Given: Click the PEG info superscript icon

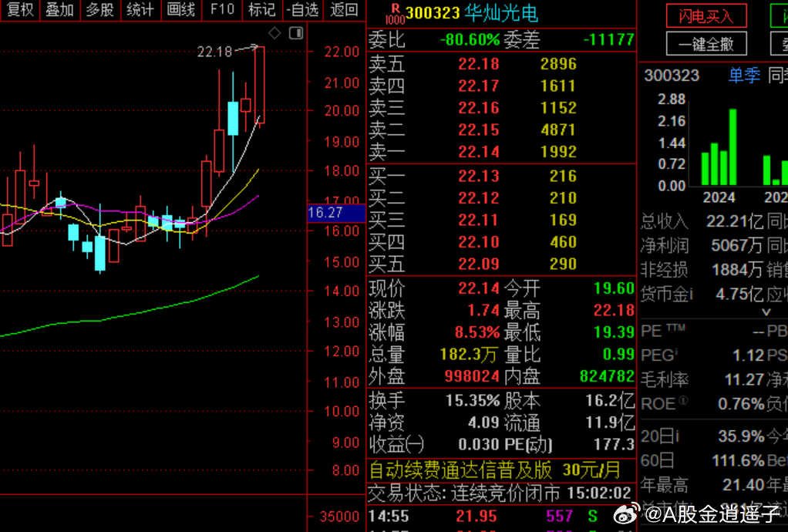Looking at the screenshot, I should pyautogui.click(x=676, y=351).
